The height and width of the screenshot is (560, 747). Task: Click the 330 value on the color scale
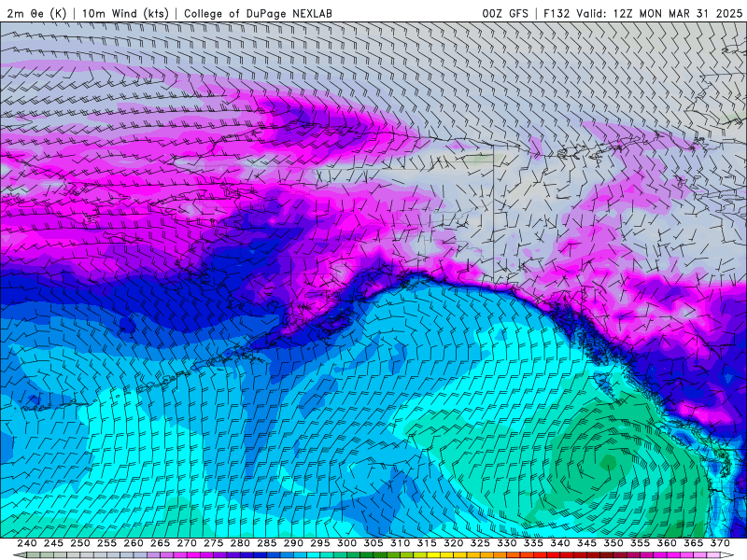[507, 543]
